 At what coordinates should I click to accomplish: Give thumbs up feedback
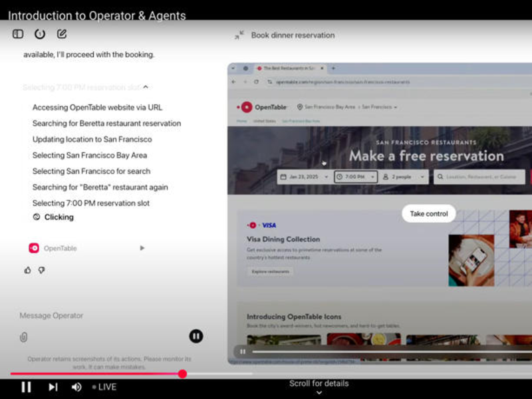coord(27,270)
